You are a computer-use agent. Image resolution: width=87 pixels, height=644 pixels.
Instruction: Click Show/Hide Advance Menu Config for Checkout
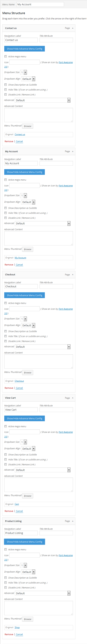(25, 295)
